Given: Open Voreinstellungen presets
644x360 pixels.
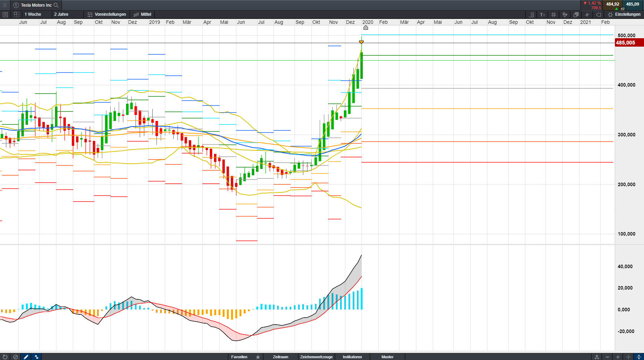Looking at the screenshot, I should (x=107, y=14).
